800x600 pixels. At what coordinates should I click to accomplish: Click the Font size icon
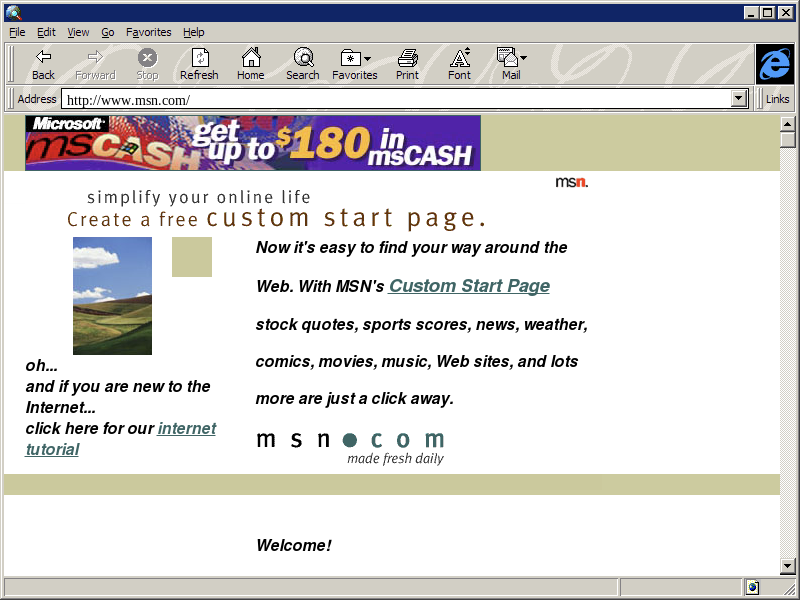click(x=459, y=58)
